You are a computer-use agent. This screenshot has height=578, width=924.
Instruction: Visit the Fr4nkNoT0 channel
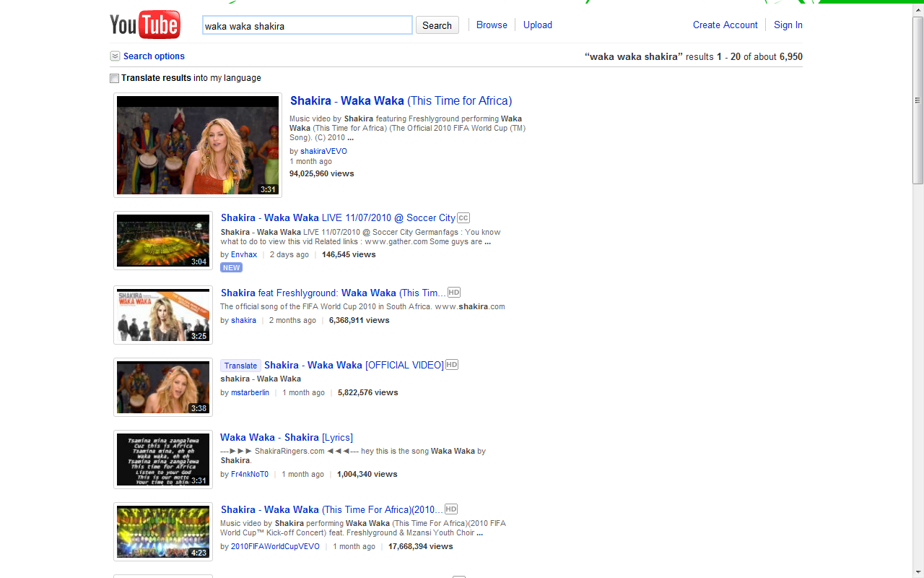point(250,475)
